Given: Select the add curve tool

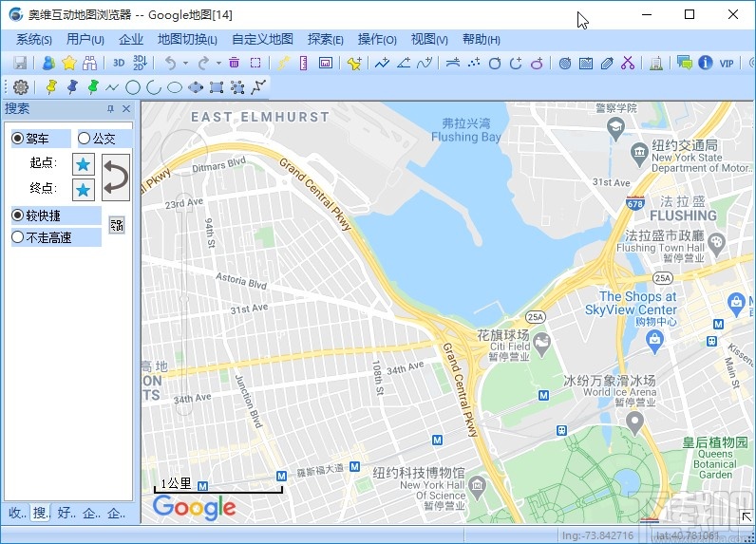Looking at the screenshot, I should click(x=425, y=63).
